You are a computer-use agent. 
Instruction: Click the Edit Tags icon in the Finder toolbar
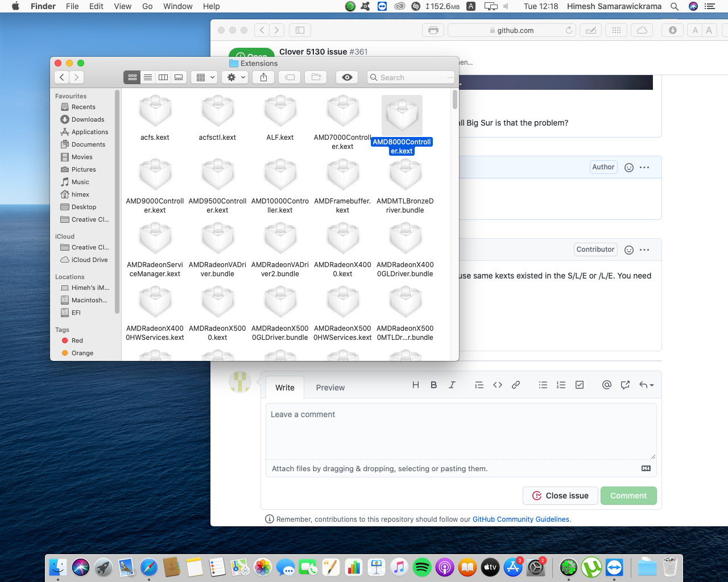pyautogui.click(x=289, y=77)
